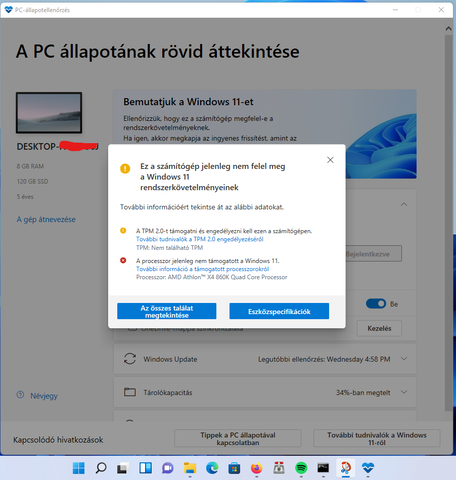Click the "120 GB SSD" text
The height and width of the screenshot is (480, 456).
[33, 181]
